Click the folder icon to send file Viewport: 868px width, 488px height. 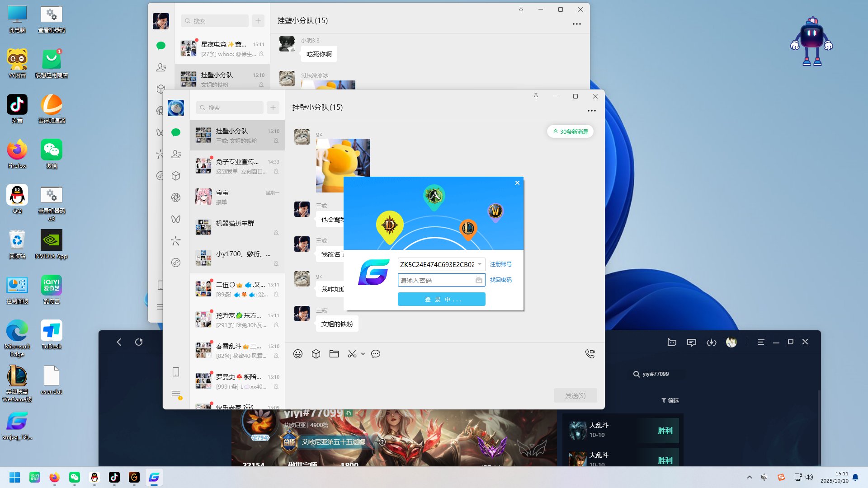click(x=334, y=354)
